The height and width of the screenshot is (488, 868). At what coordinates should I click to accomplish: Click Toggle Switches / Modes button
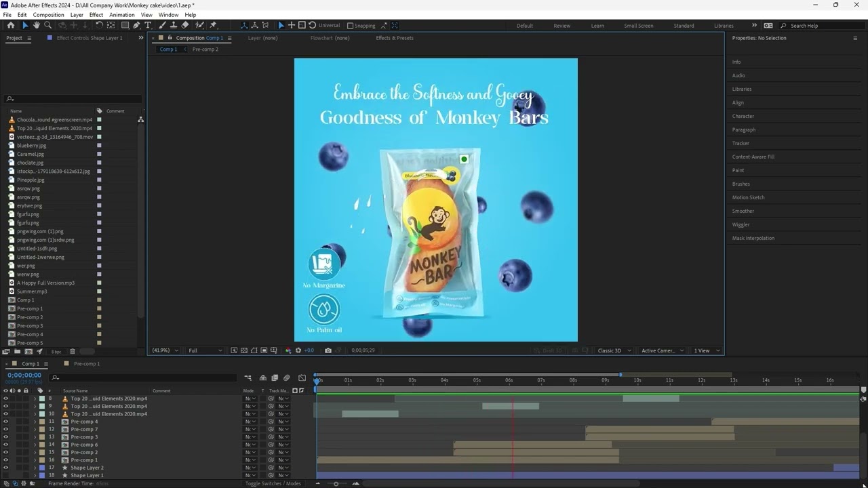click(273, 483)
